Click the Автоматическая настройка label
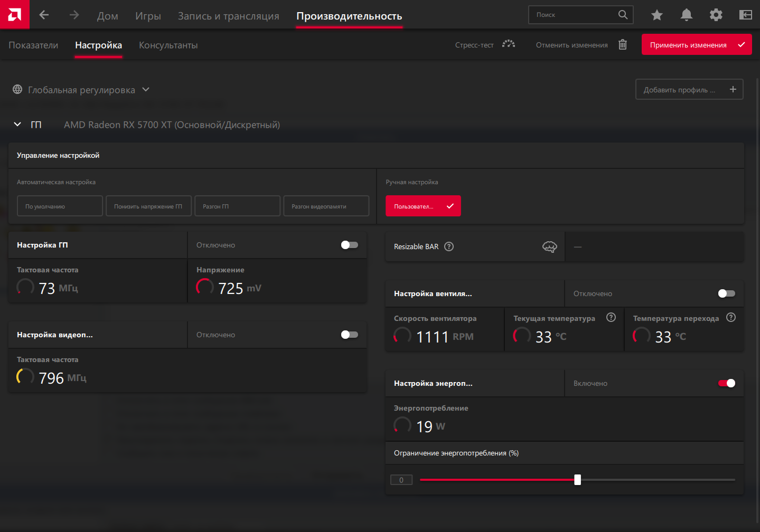 coord(56,182)
